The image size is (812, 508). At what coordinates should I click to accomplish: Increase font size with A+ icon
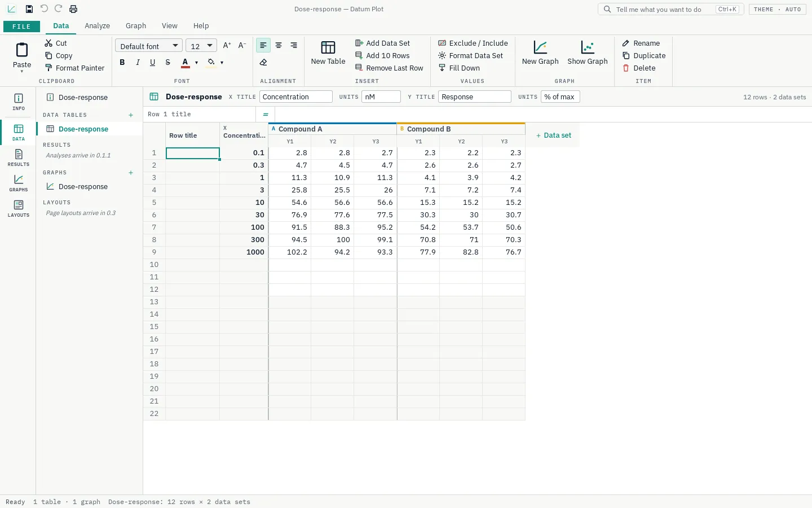pyautogui.click(x=227, y=46)
